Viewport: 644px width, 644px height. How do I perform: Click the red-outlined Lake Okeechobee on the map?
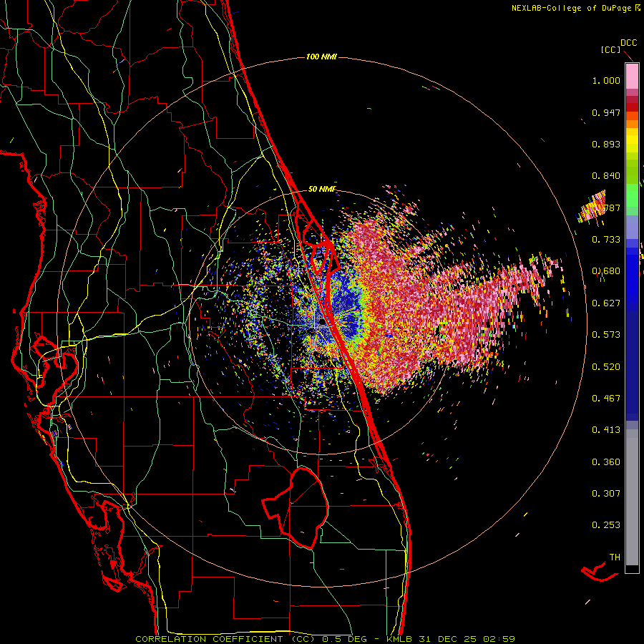296,508
